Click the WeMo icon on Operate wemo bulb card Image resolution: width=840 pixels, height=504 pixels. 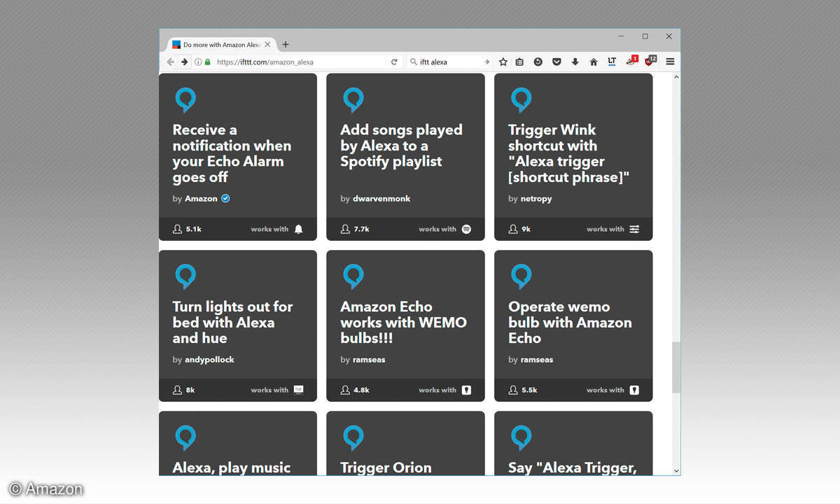click(x=634, y=390)
